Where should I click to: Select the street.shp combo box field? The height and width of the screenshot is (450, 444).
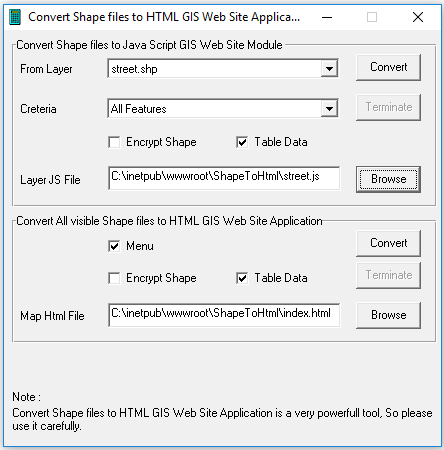[223, 69]
